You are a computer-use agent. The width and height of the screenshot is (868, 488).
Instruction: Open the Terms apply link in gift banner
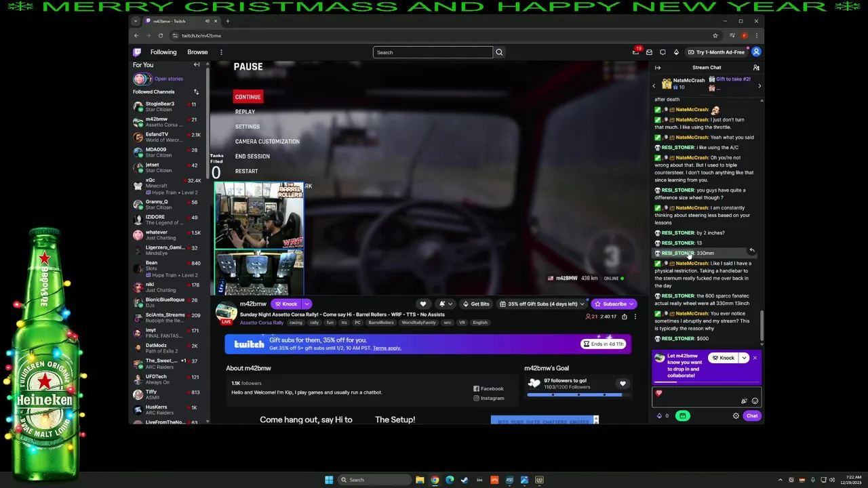(387, 348)
